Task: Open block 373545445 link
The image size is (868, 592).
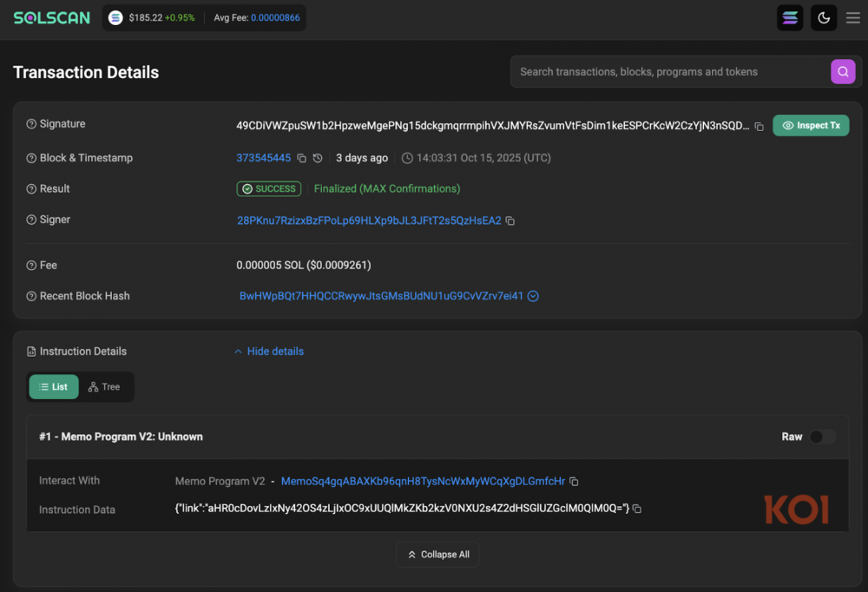Action: (x=264, y=158)
